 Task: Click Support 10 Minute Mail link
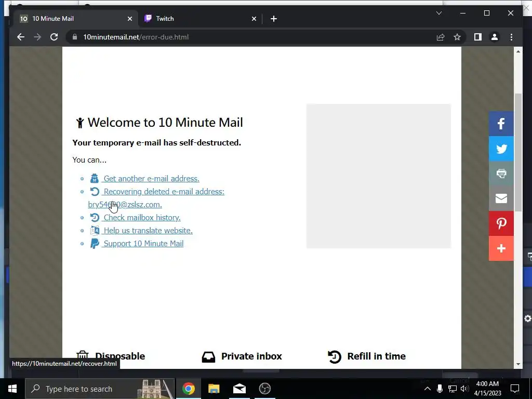click(143, 244)
